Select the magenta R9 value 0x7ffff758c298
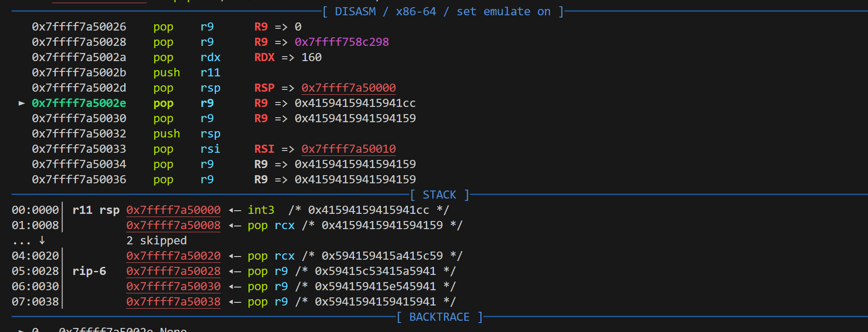 click(341, 42)
